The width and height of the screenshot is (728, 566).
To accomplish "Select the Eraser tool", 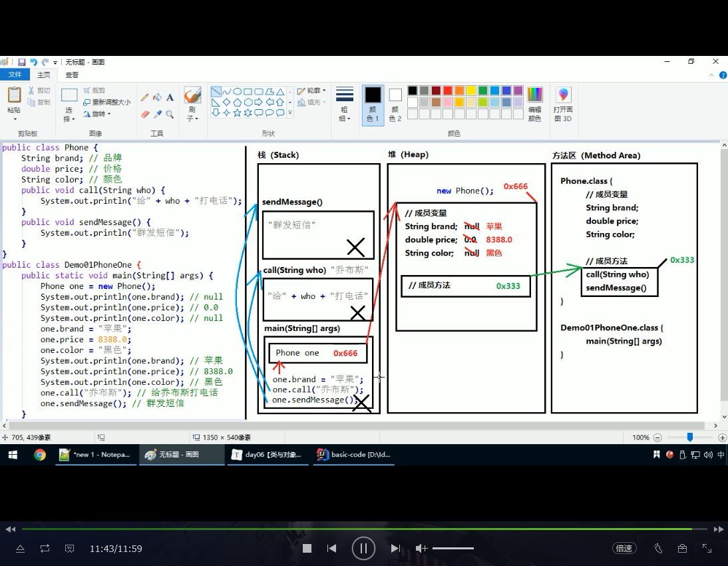I will click(145, 115).
